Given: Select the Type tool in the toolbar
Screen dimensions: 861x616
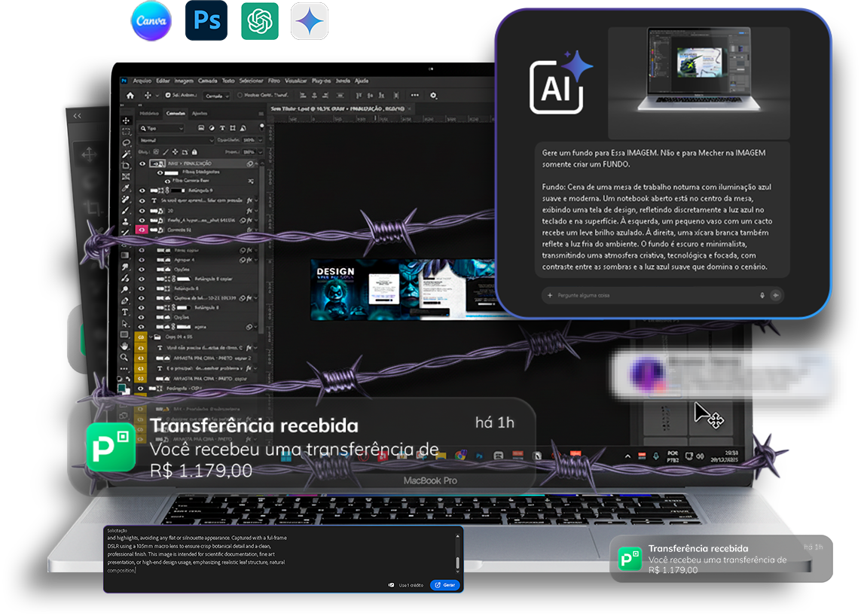Looking at the screenshot, I should tap(126, 312).
